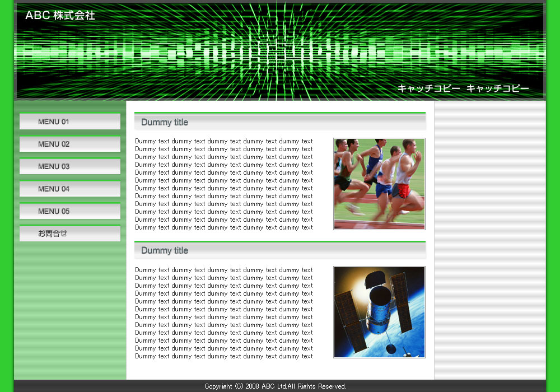Image resolution: width=560 pixels, height=392 pixels.
Task: Open the space satellite image
Action: coord(379,312)
